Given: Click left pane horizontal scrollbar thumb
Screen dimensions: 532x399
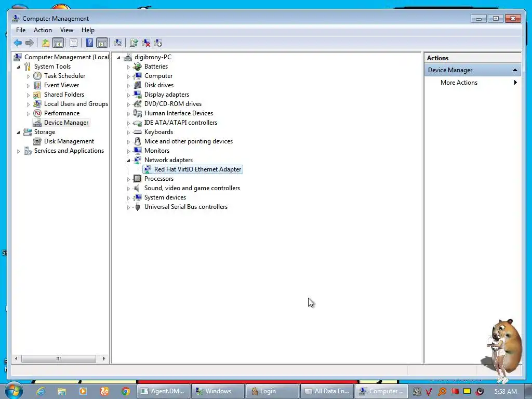Looking at the screenshot, I should coord(58,358).
